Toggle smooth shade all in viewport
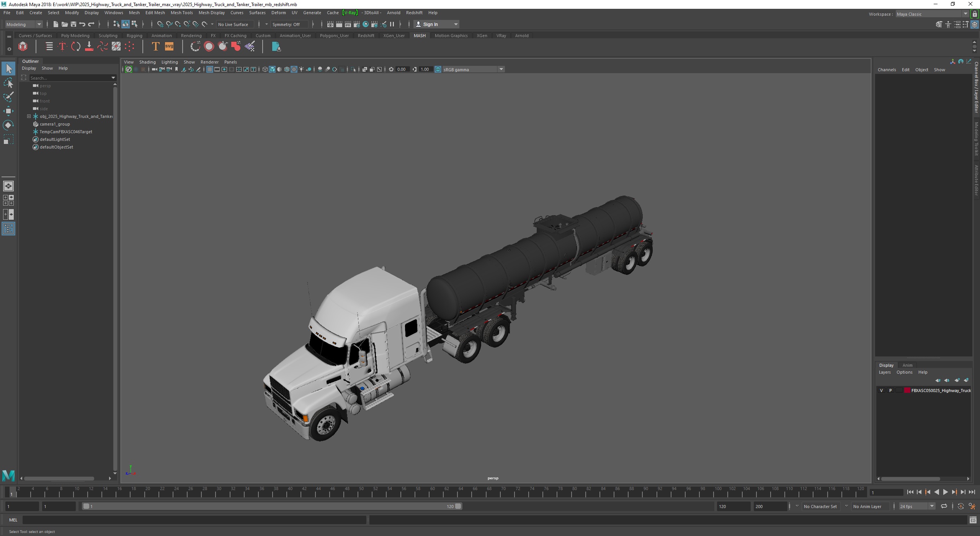 [x=272, y=69]
